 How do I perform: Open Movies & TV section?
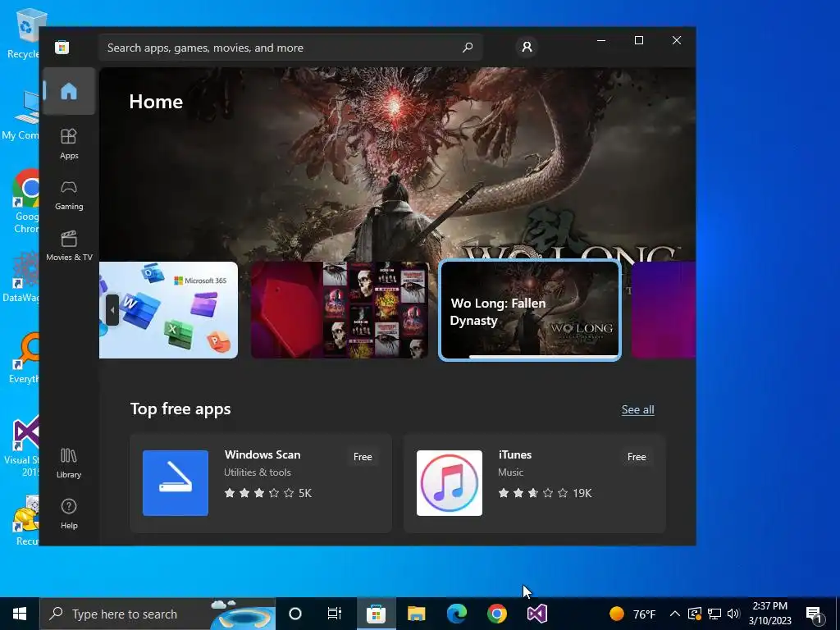point(69,246)
